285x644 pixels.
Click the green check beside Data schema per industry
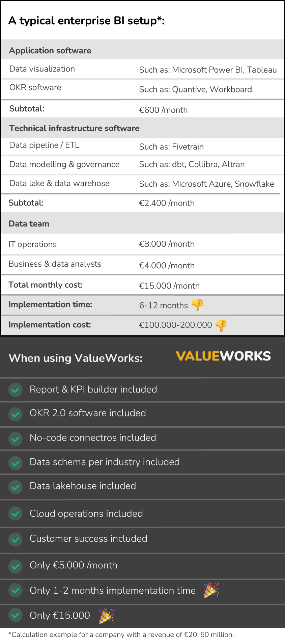pyautogui.click(x=16, y=463)
